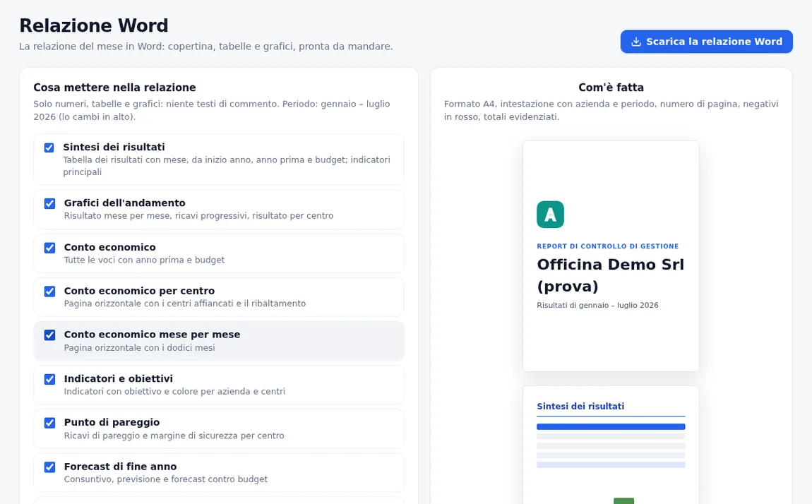
Task: Click 'REPORT DI CONTROLLO DI GESTIONE' caption
Action: tap(607, 246)
